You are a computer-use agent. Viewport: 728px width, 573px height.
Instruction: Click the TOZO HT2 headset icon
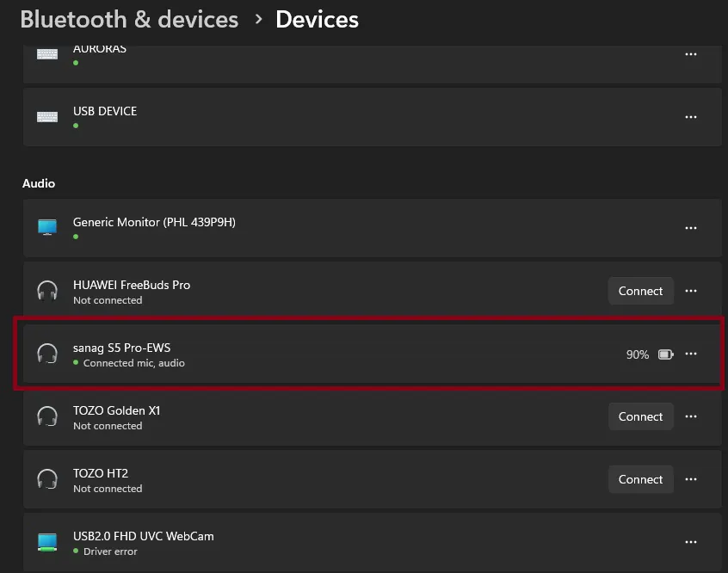(47, 479)
